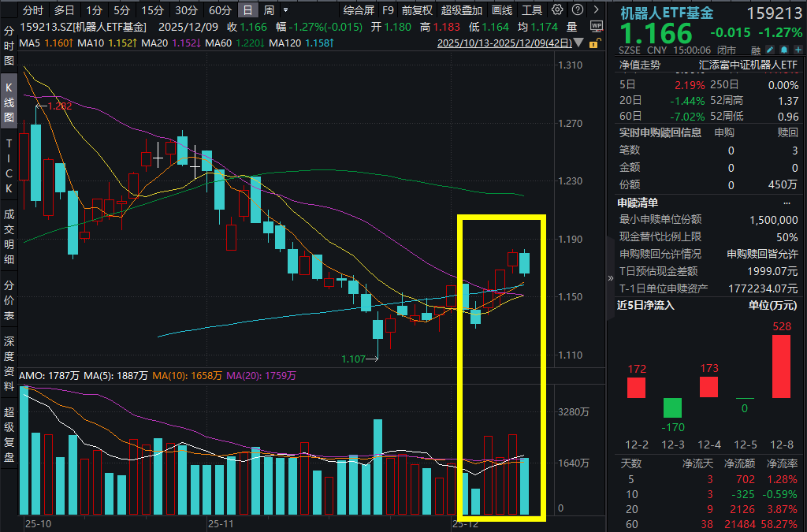Click the plus icon to add to watchlist

tap(799, 49)
